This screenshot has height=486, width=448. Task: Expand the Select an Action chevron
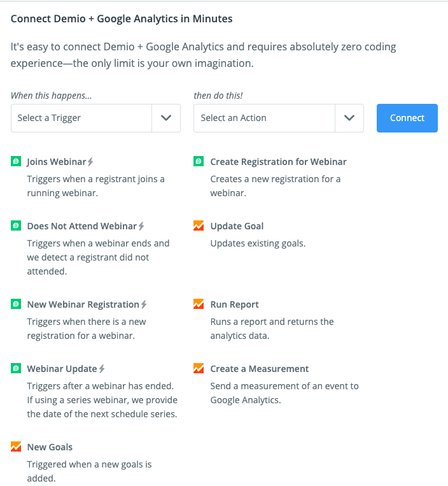click(349, 118)
